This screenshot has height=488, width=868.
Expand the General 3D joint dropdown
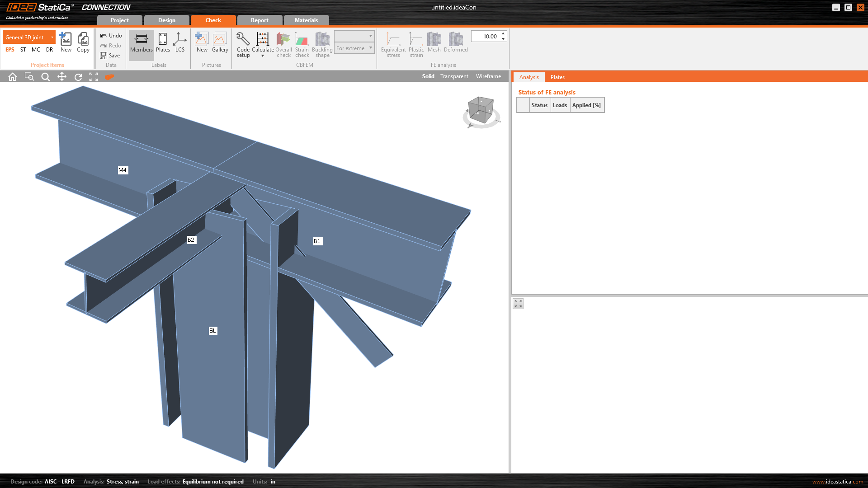click(x=52, y=38)
